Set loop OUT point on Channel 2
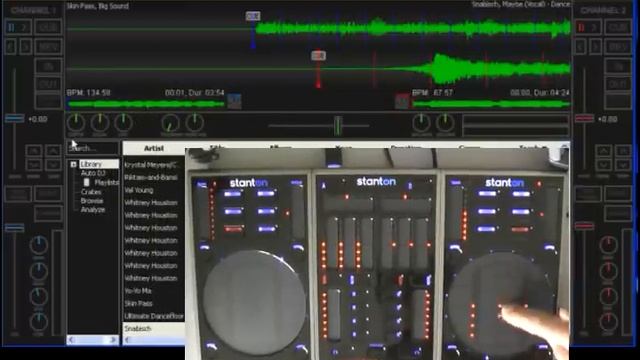This screenshot has height=360, width=640. tap(618, 84)
